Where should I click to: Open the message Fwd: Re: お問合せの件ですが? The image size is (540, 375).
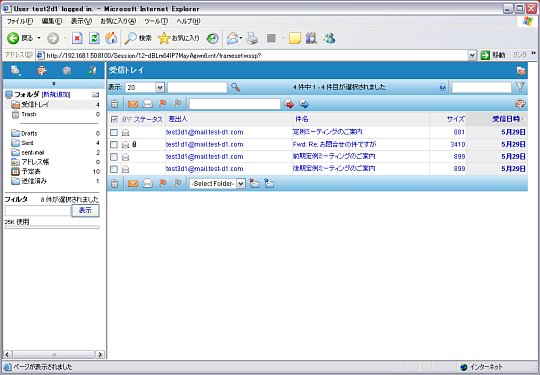click(x=334, y=144)
